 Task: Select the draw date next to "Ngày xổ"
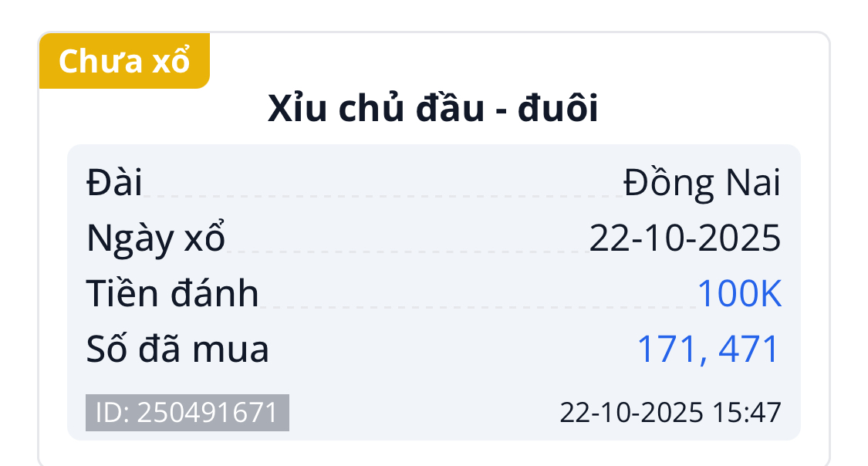pos(685,238)
